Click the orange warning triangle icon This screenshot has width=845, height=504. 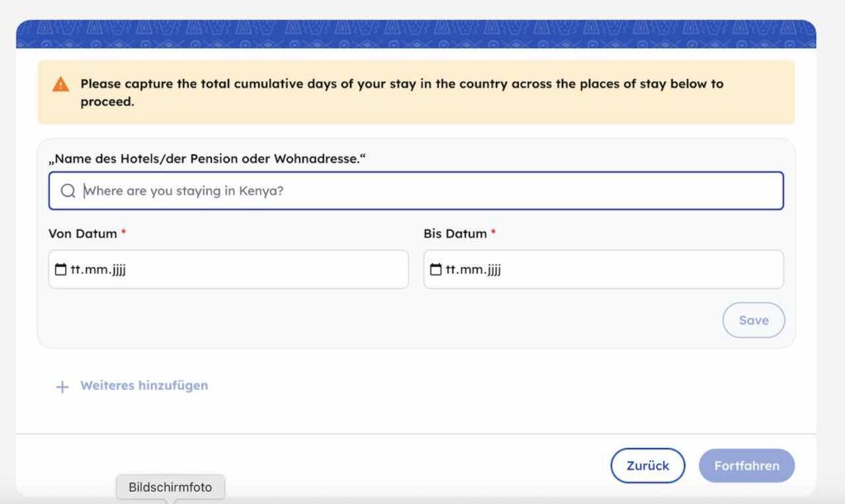click(60, 84)
